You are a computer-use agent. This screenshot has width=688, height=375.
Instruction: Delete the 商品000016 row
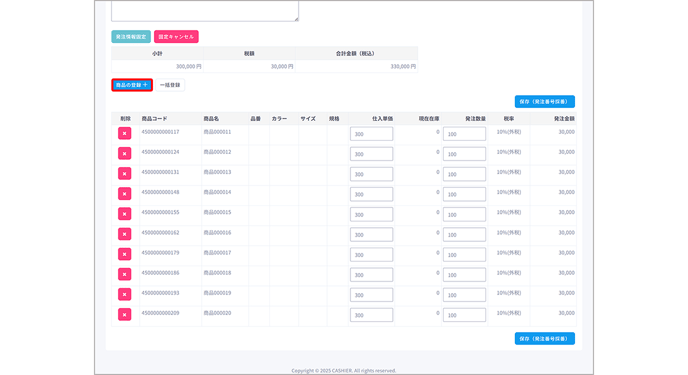tap(125, 234)
